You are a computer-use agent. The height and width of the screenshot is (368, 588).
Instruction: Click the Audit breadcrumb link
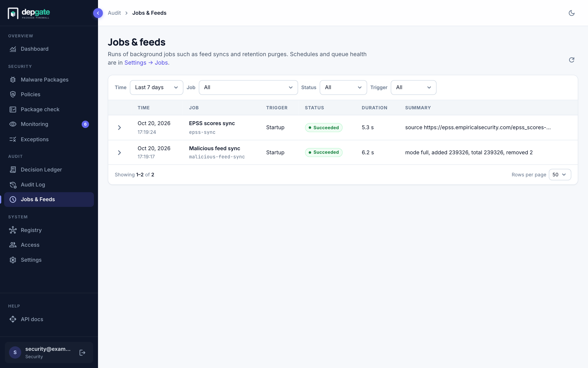(x=114, y=13)
